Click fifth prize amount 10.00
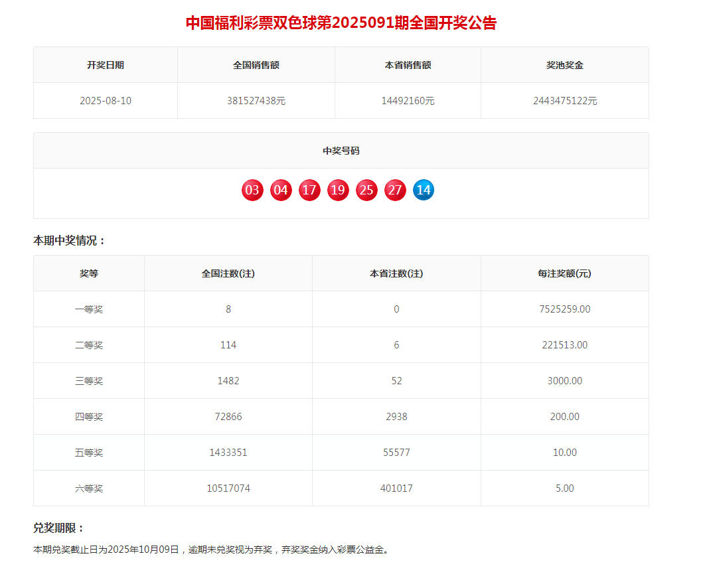 point(564,453)
